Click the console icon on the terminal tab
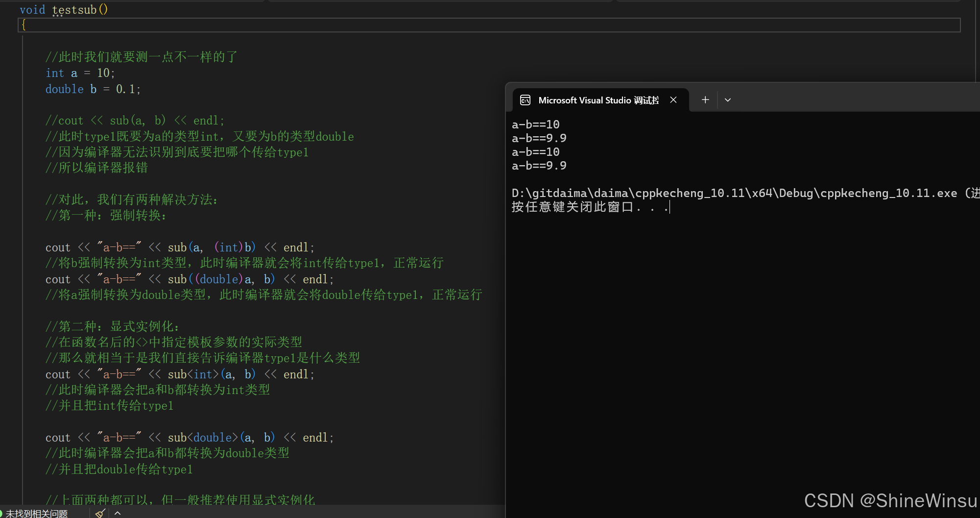This screenshot has height=518, width=980. click(x=525, y=100)
